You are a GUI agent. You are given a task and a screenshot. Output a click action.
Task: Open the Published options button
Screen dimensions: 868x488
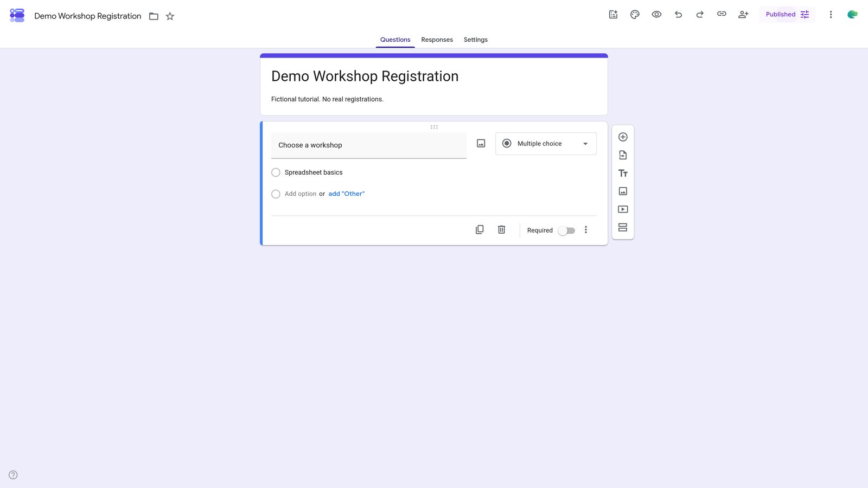point(787,15)
